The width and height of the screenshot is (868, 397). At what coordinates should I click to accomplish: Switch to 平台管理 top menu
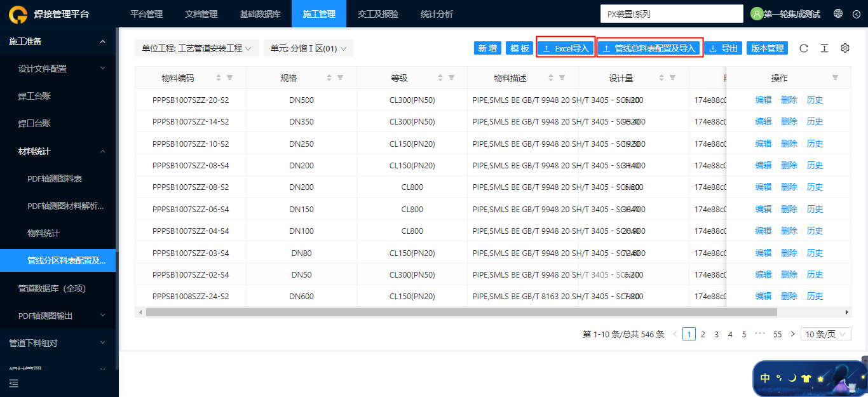146,14
